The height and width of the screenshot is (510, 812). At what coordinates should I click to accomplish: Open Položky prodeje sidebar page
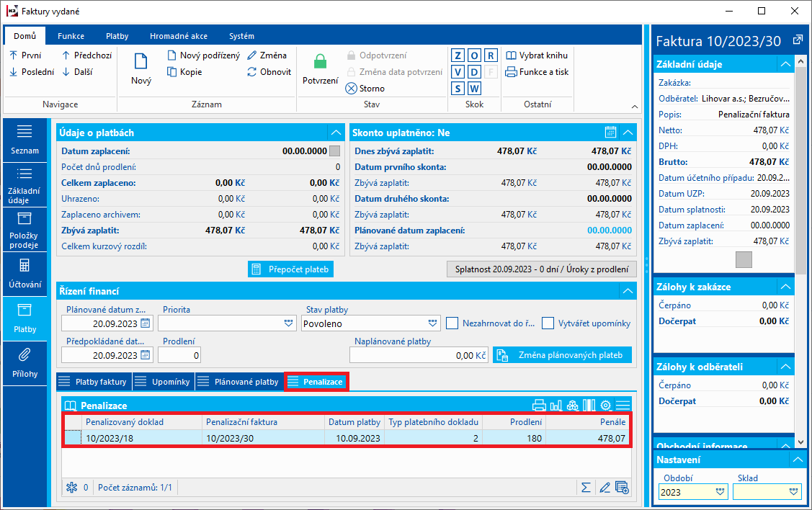[24, 230]
